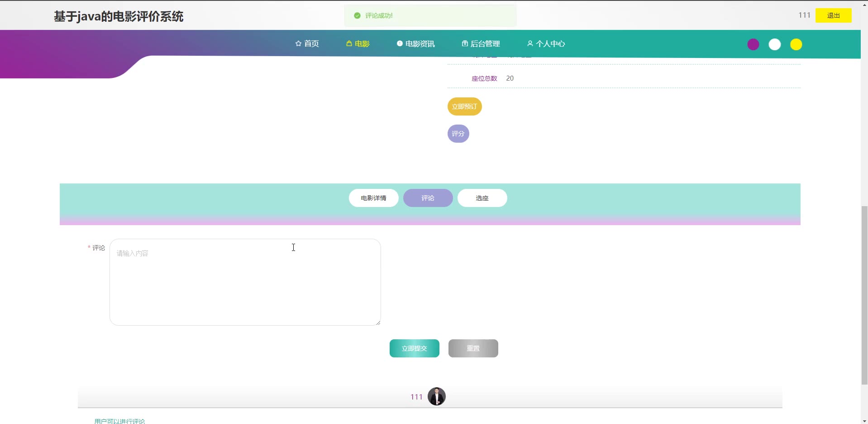
Task: Pick the purple theme color circle
Action: (x=753, y=44)
